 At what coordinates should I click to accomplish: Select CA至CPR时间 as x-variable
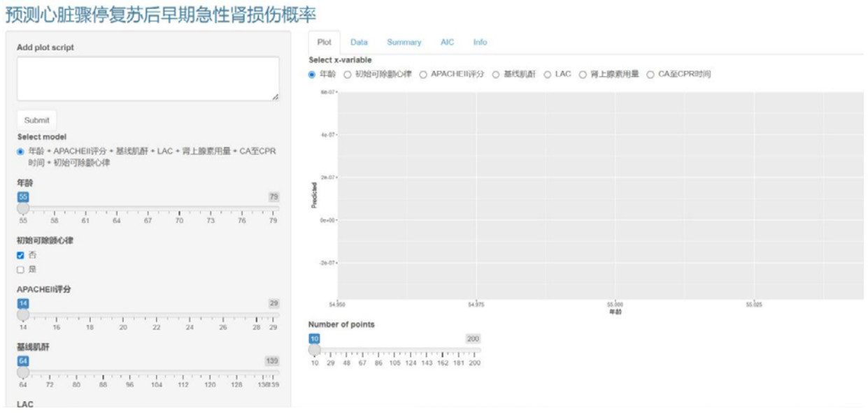coord(651,74)
